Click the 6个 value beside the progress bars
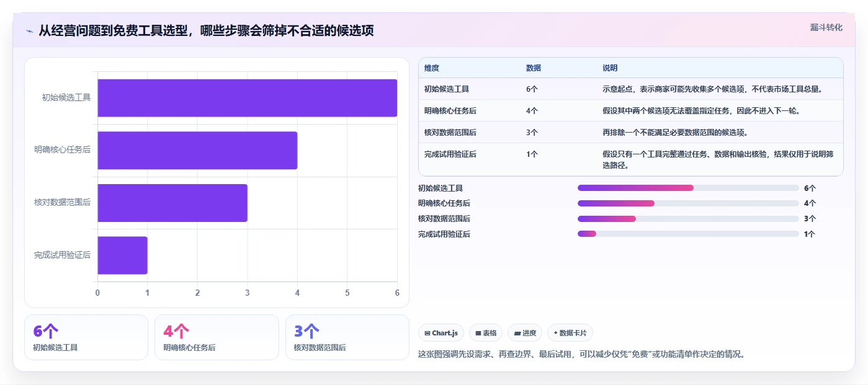This screenshot has height=385, width=868. 810,188
